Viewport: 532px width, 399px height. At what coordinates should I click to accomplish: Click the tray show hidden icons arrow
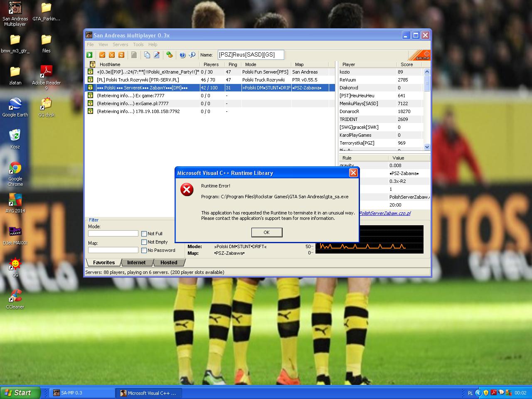pyautogui.click(x=478, y=393)
